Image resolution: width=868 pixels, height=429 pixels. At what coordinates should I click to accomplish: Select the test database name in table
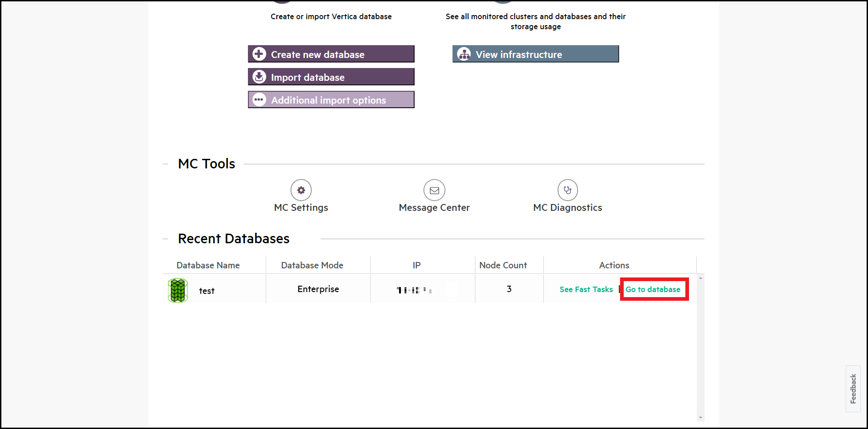pos(206,291)
